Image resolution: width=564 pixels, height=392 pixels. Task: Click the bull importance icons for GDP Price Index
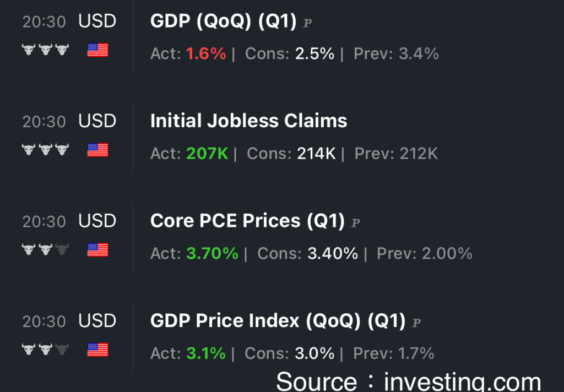tap(45, 350)
